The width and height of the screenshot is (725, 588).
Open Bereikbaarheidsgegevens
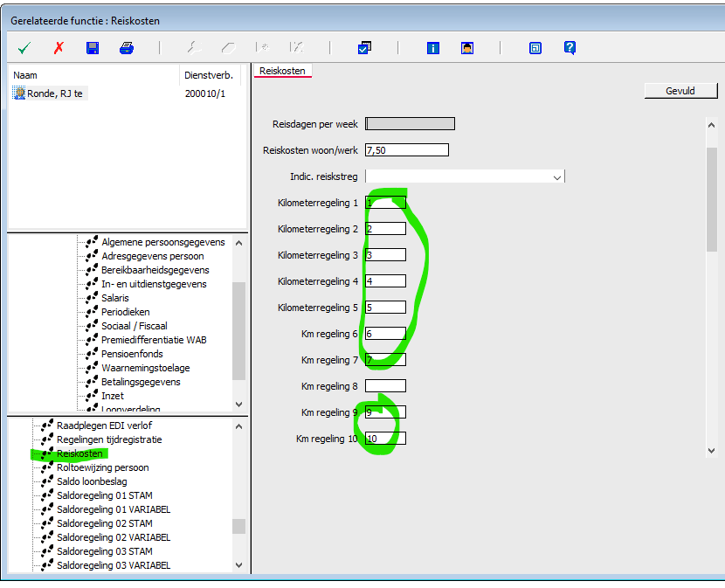155,270
